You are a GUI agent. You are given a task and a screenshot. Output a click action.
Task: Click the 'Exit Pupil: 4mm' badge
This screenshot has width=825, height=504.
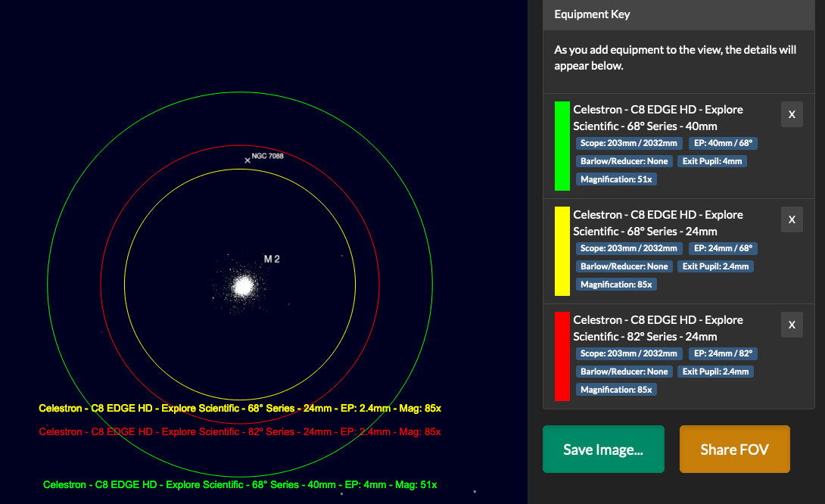[x=712, y=161]
